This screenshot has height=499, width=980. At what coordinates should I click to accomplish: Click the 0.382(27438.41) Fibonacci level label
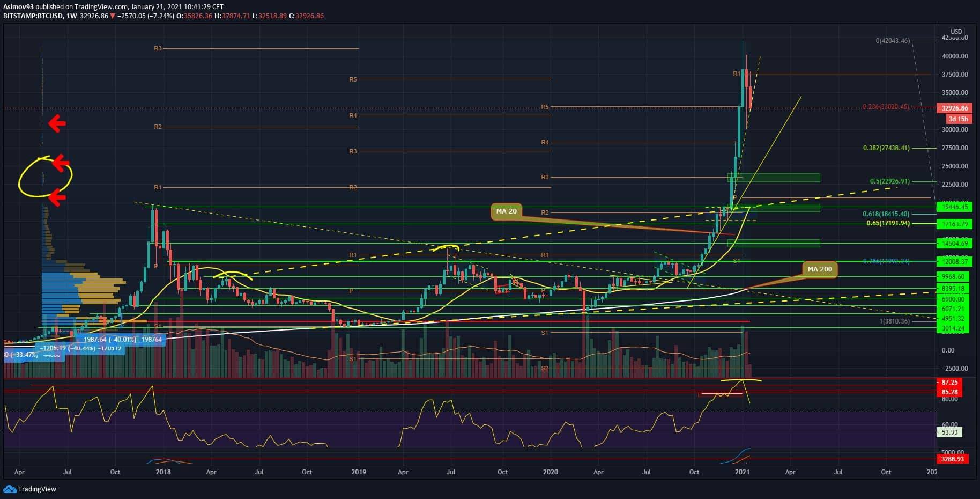point(886,148)
